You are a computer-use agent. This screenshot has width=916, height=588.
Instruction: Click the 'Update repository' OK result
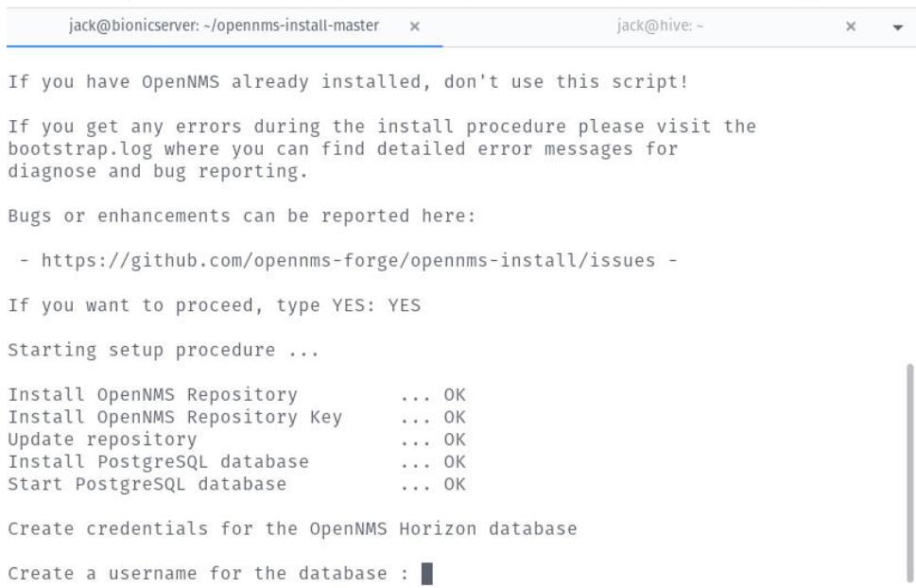click(455, 440)
